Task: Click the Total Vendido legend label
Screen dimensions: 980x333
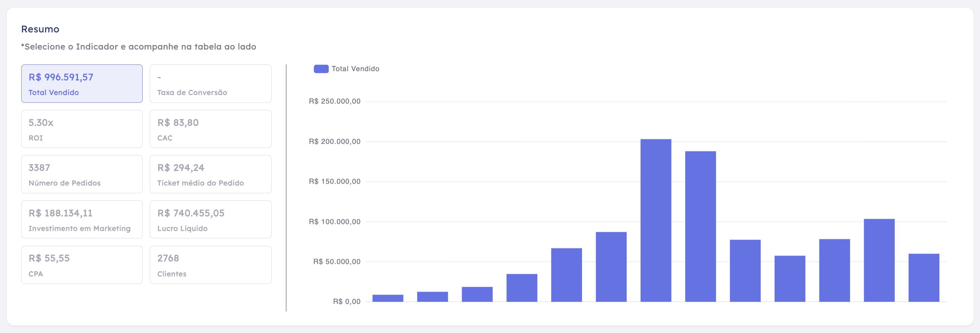Action: coord(355,69)
